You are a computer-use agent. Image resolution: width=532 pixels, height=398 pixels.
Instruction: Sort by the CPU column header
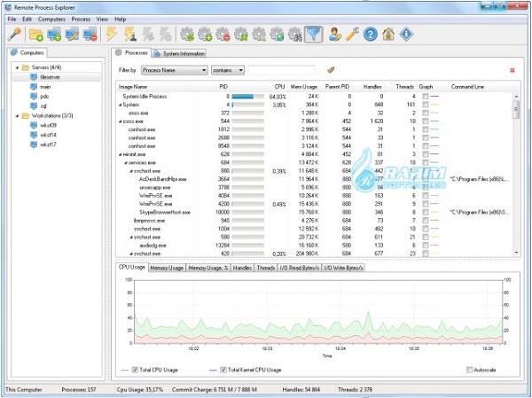tap(278, 87)
